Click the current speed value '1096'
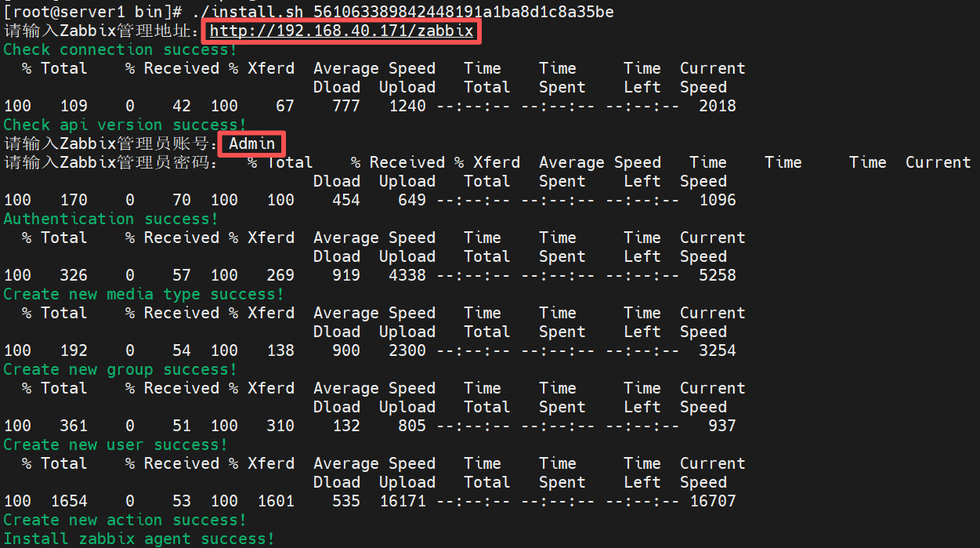 point(718,201)
